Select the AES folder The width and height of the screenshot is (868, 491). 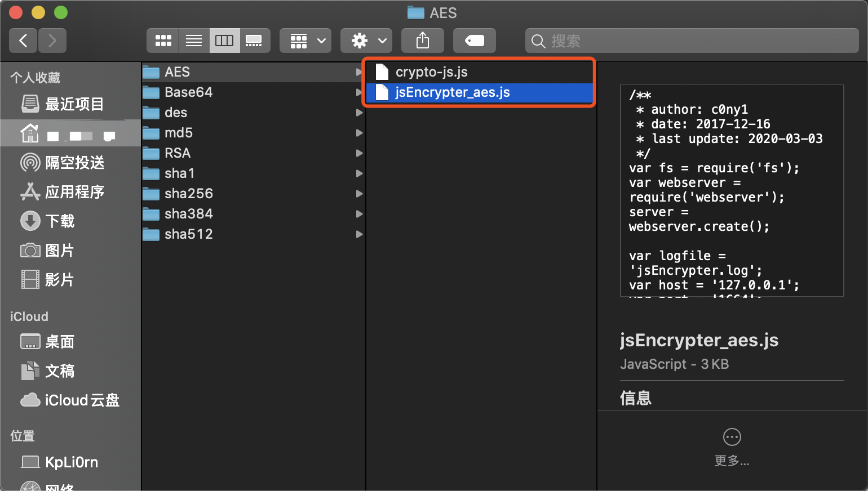coord(253,72)
